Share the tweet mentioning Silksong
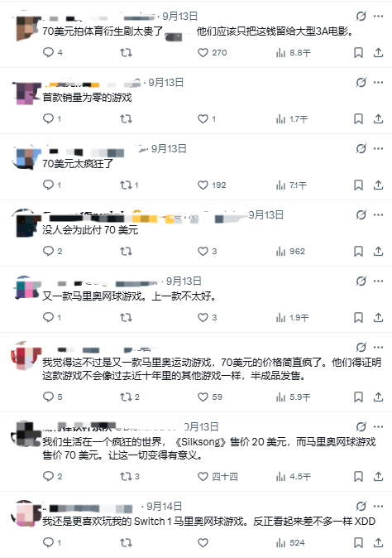 coord(378,476)
